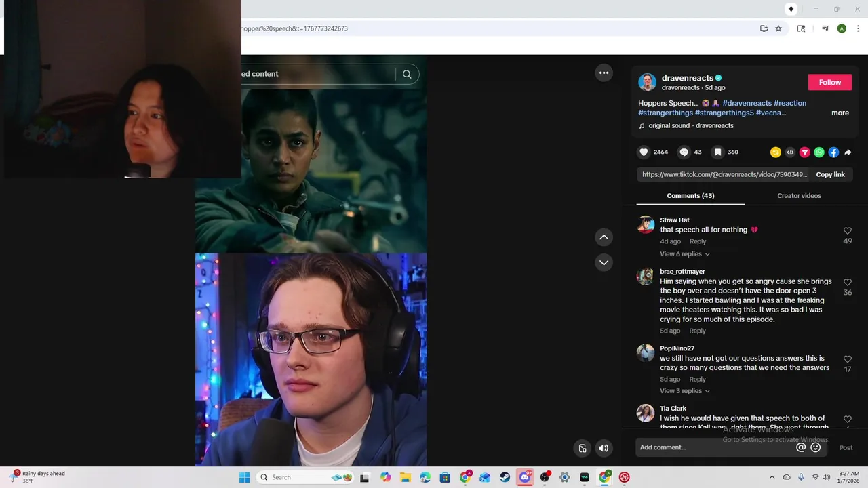868x488 pixels.
Task: Expand 6 replies under Straw Hat
Action: click(685, 254)
